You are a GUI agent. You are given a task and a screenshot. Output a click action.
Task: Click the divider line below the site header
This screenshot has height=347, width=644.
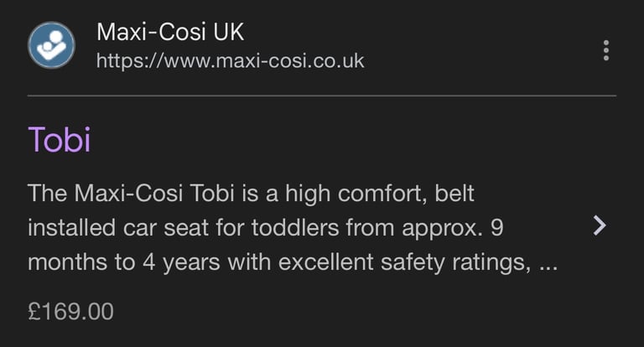pos(322,96)
